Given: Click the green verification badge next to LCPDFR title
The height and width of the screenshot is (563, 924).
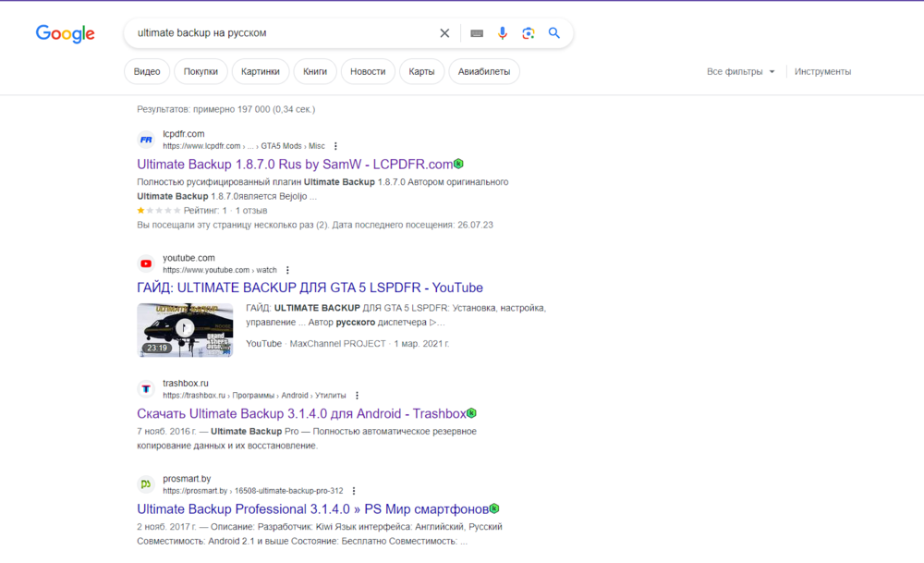Looking at the screenshot, I should 459,164.
